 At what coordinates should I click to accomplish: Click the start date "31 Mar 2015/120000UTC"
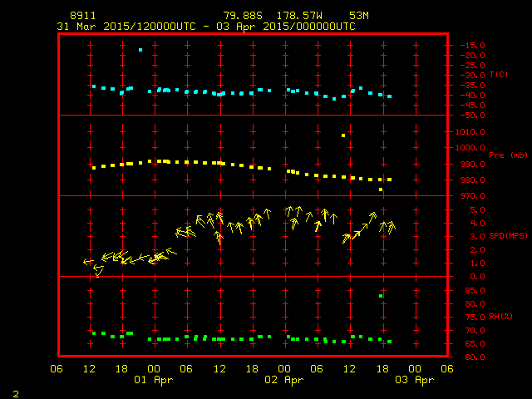(126, 27)
